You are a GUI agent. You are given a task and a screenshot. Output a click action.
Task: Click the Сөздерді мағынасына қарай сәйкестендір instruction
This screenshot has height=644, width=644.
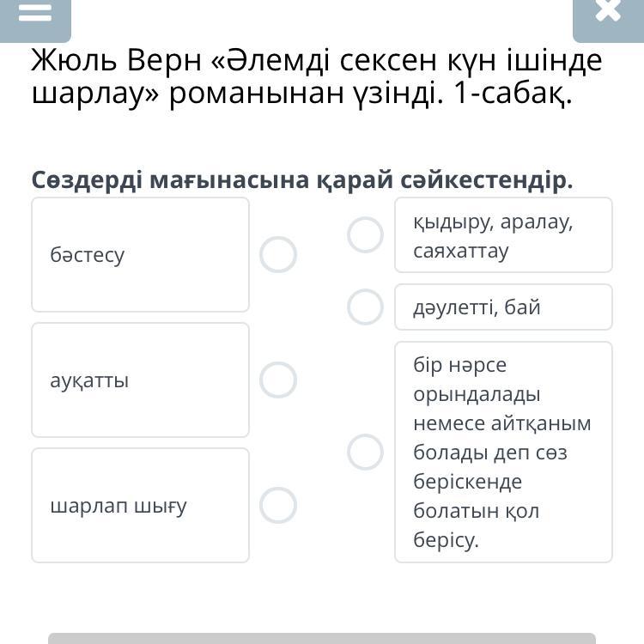tap(302, 180)
